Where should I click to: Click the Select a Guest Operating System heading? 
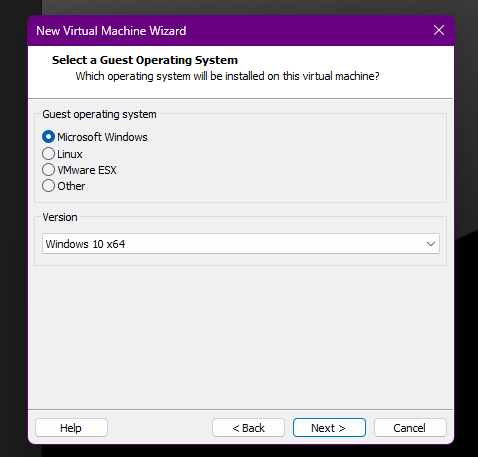coord(145,60)
